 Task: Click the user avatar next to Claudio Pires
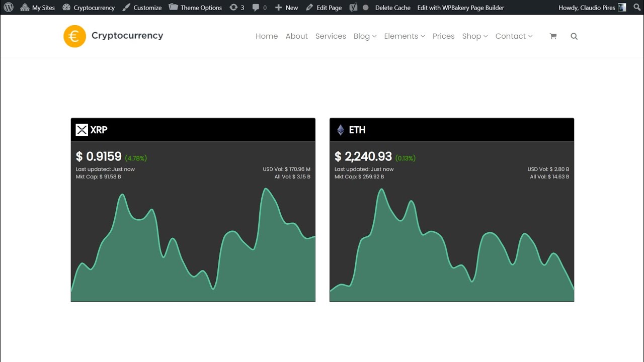(x=622, y=8)
